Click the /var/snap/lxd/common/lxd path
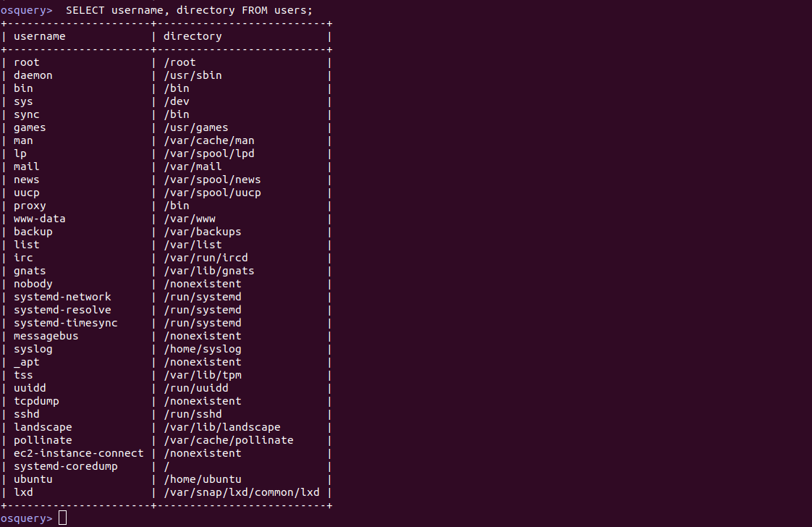This screenshot has width=812, height=527. click(x=242, y=492)
